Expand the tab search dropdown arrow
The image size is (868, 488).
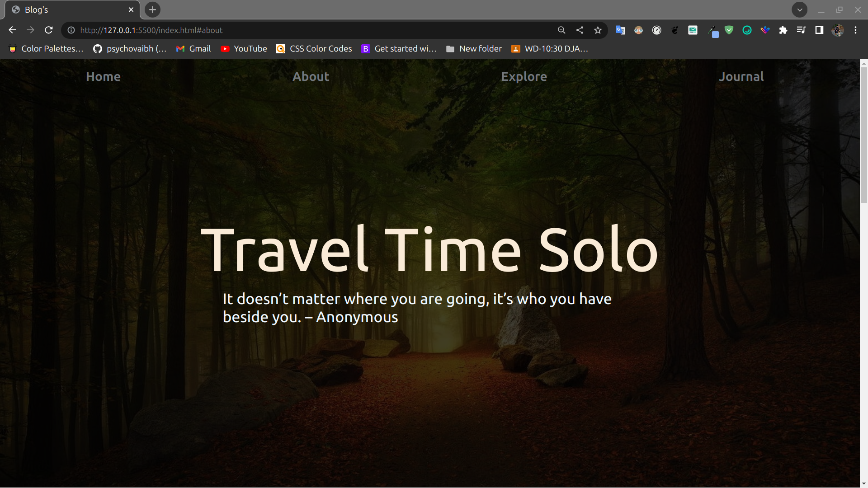(800, 9)
